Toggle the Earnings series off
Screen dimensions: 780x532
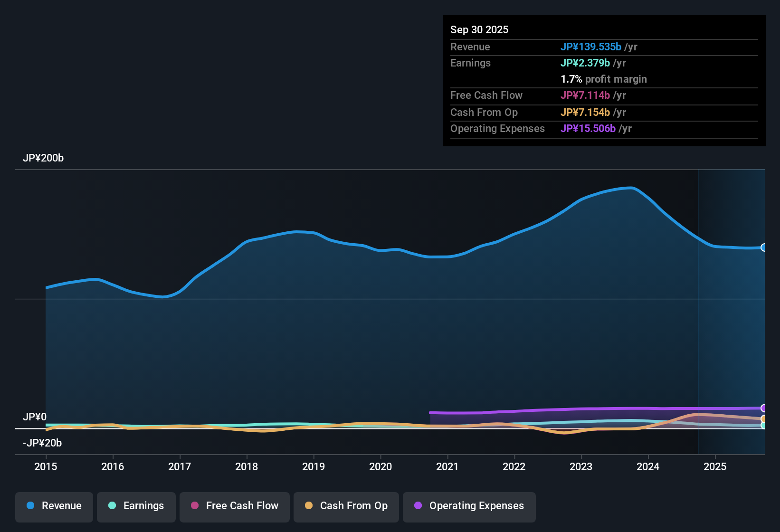pos(136,506)
